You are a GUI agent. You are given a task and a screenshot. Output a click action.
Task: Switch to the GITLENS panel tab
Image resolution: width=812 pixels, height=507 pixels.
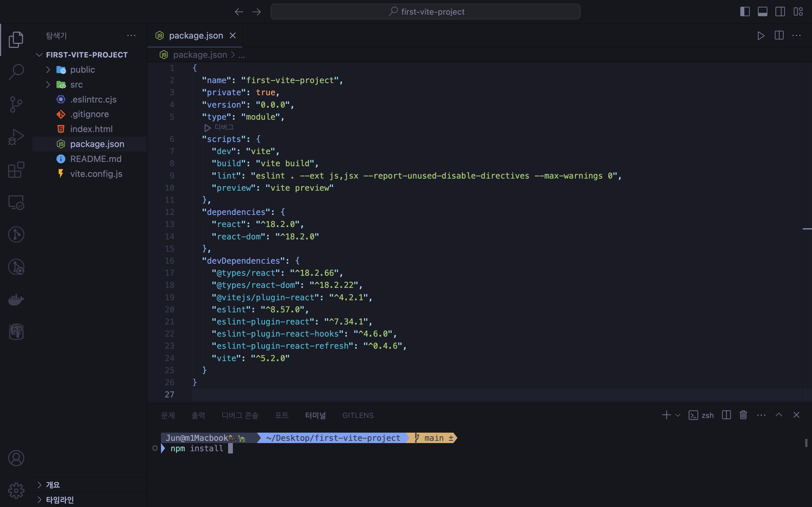pos(358,415)
